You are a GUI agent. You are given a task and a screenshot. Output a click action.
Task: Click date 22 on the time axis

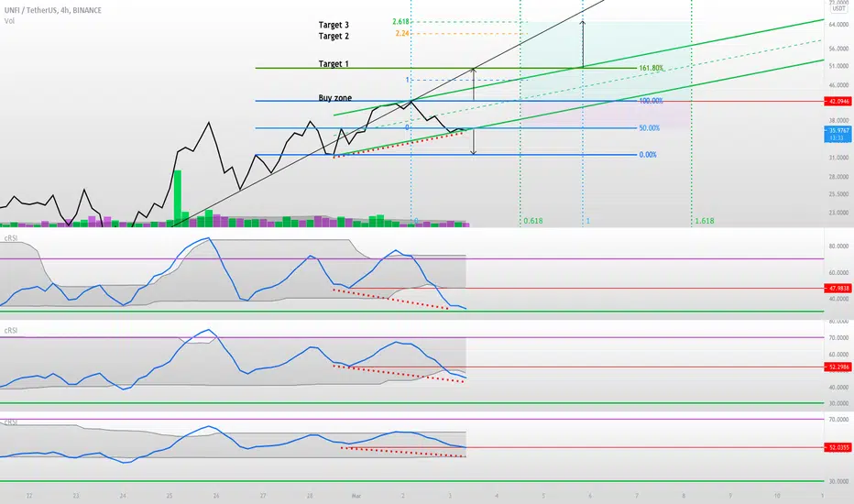point(29,496)
